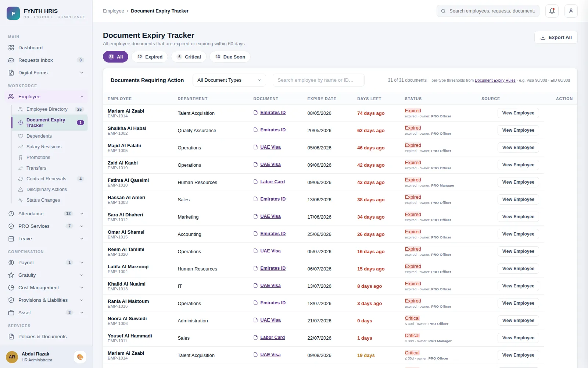Open Transfers sidebar item
The width and height of the screenshot is (588, 368).
[50, 168]
